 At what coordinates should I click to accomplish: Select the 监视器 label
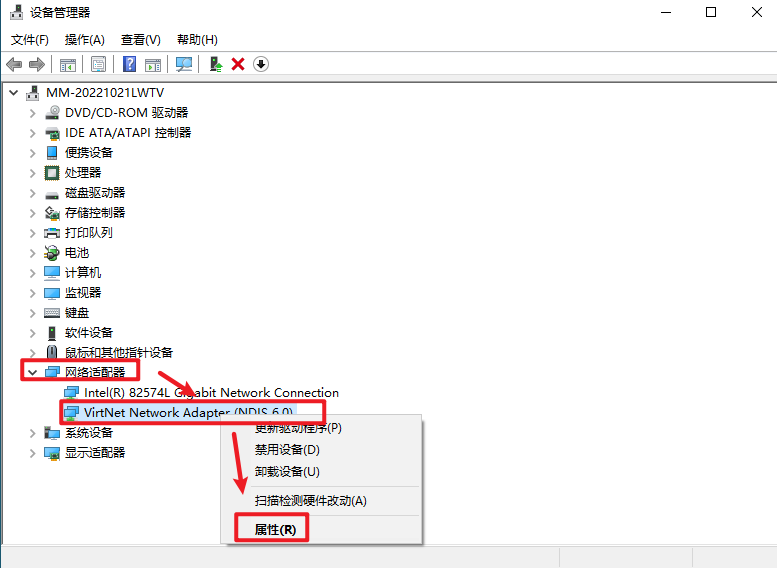coord(83,293)
